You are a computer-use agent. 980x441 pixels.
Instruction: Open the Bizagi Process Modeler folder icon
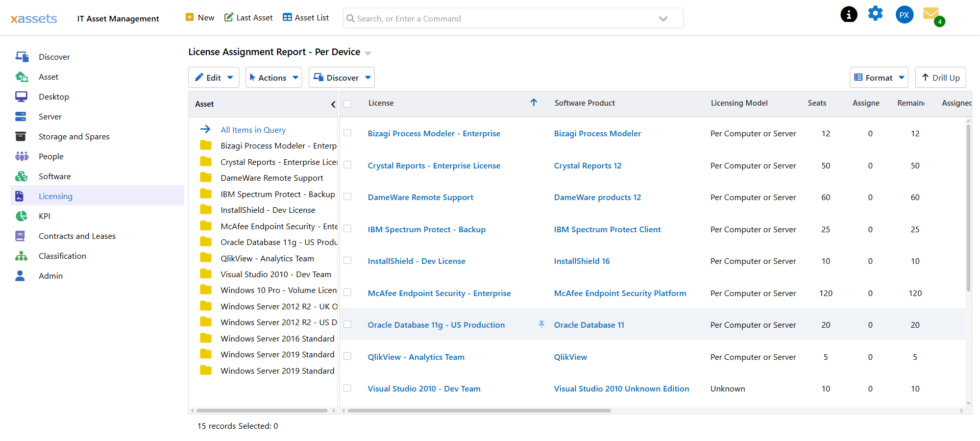(x=206, y=145)
